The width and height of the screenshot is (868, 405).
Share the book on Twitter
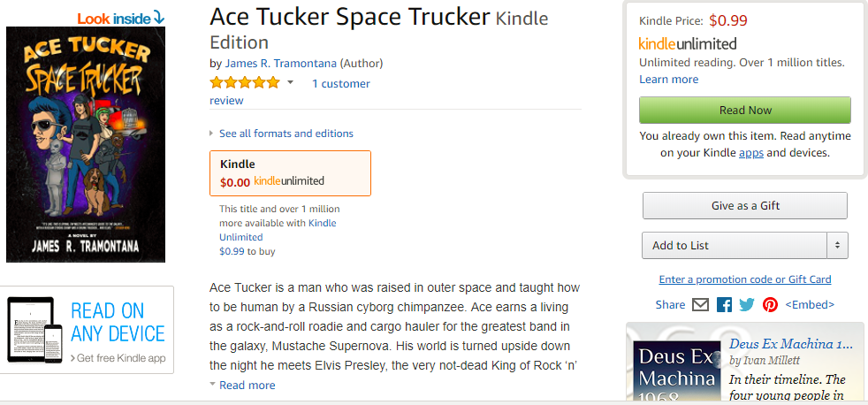click(x=747, y=305)
